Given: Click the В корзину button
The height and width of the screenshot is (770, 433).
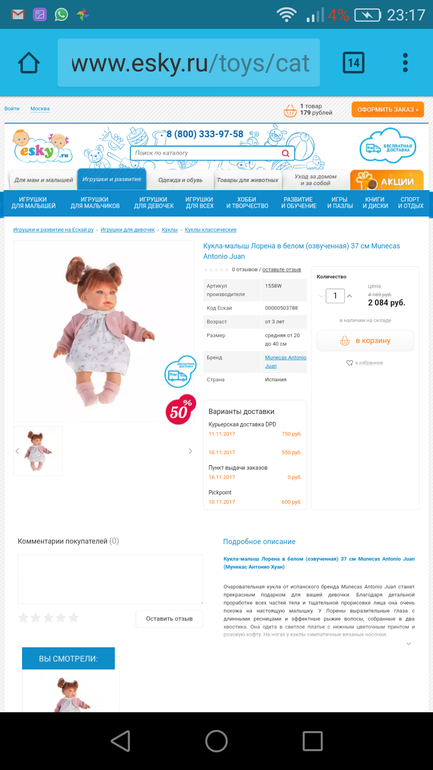Looking at the screenshot, I should [365, 341].
